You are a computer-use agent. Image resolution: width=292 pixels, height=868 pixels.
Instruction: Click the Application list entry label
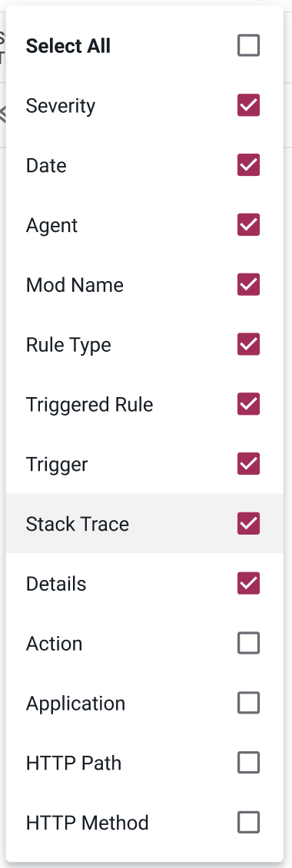[x=75, y=704]
